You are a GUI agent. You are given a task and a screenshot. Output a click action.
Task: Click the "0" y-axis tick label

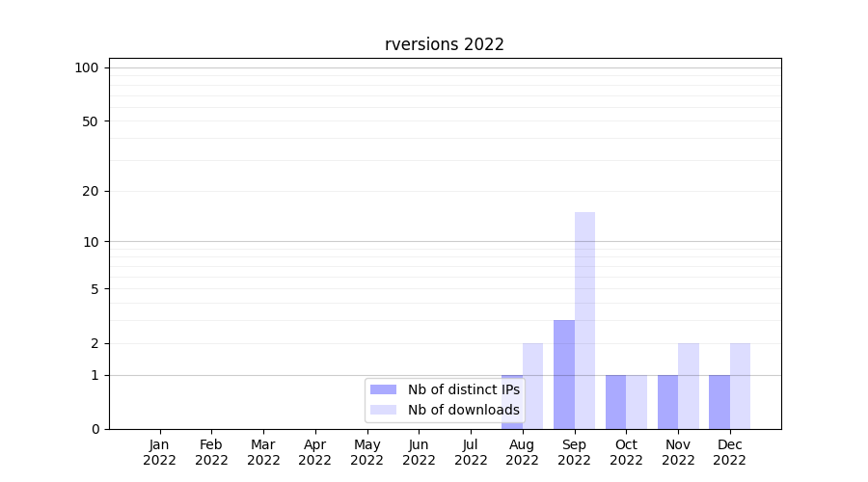[x=95, y=429]
